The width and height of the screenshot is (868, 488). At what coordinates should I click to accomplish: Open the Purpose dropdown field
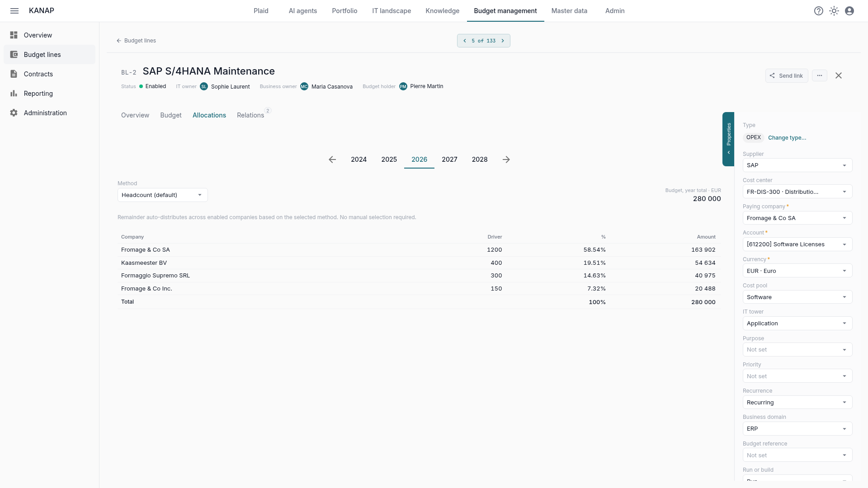pos(797,350)
